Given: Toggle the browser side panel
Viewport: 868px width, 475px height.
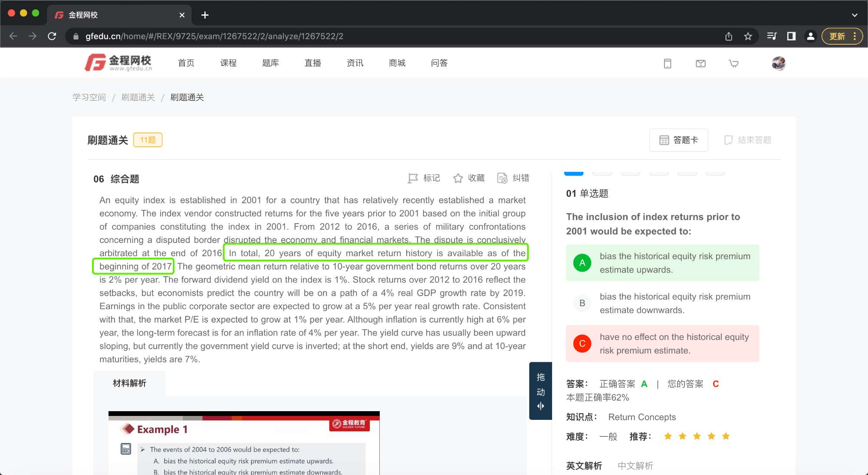Looking at the screenshot, I should point(791,36).
